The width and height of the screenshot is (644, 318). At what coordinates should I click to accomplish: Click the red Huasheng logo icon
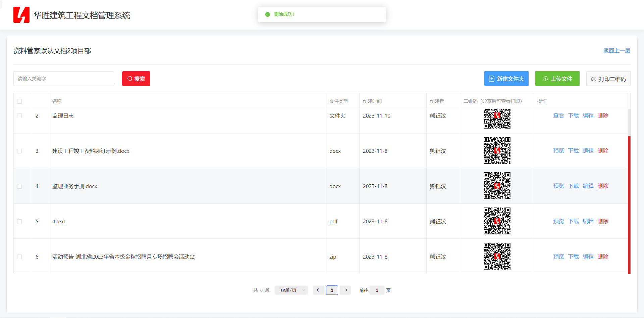coord(21,15)
